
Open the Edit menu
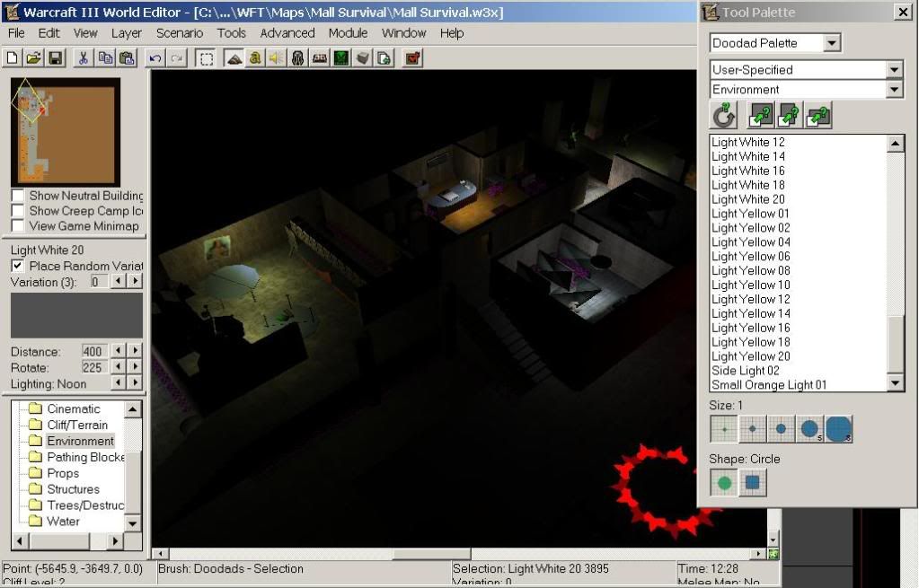(x=49, y=33)
